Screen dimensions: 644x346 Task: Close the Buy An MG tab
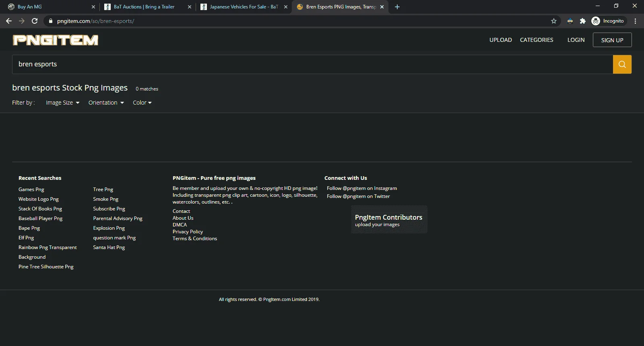[93, 7]
